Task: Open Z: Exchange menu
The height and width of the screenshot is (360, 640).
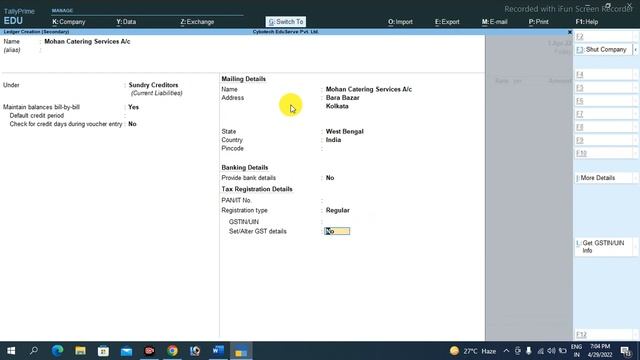Action: 197,22
